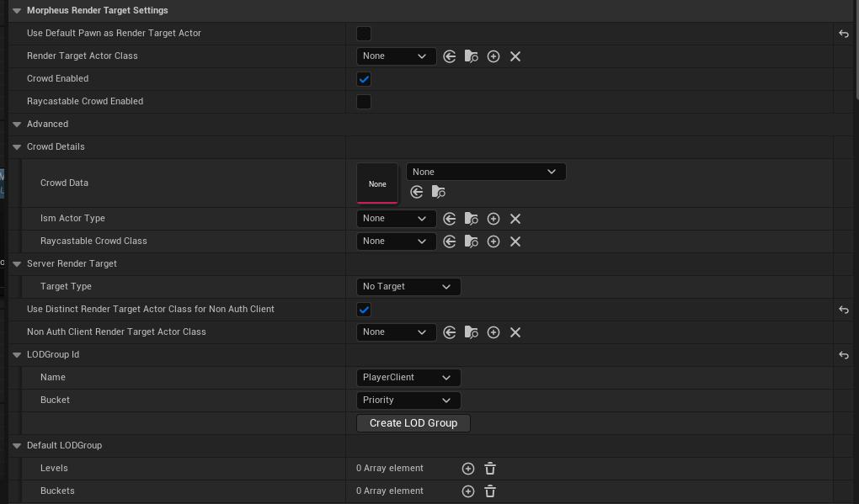Viewport: 859px width, 504px height.
Task: Create new class for Ism Actor Type
Action: (x=494, y=219)
